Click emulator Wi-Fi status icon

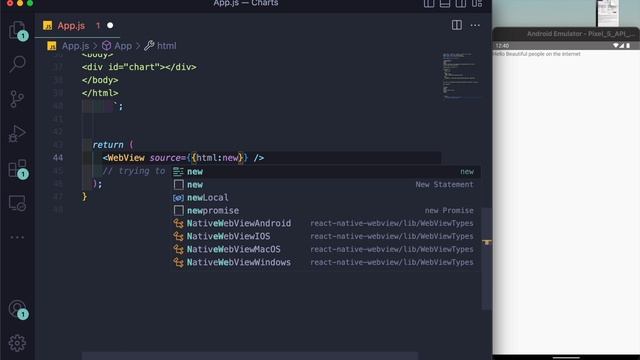(616, 46)
